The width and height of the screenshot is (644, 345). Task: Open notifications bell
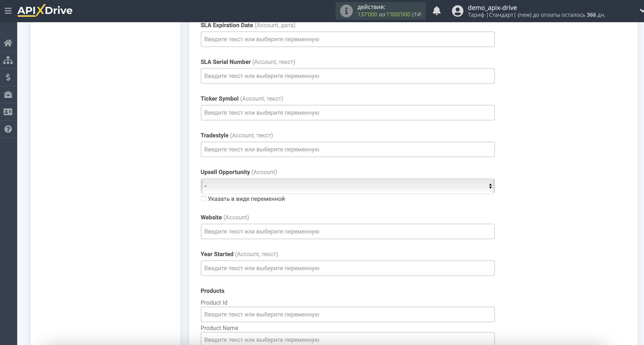point(437,11)
